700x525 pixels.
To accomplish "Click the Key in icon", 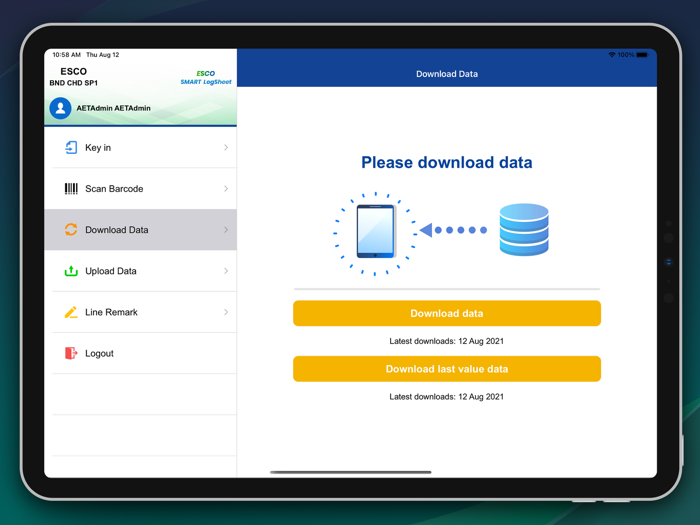I will (71, 147).
